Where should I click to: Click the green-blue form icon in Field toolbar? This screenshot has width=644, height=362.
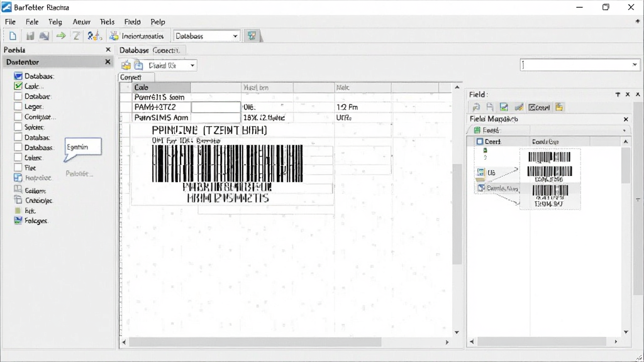point(504,107)
